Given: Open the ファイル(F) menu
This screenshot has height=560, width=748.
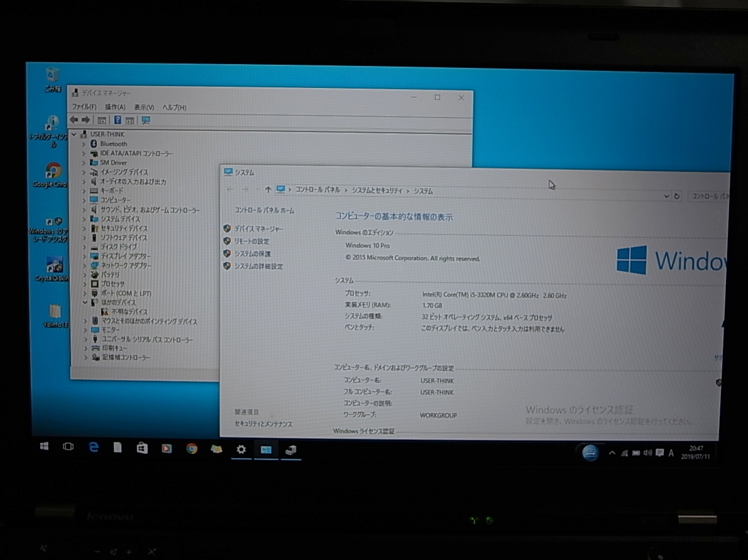Looking at the screenshot, I should click(x=84, y=107).
